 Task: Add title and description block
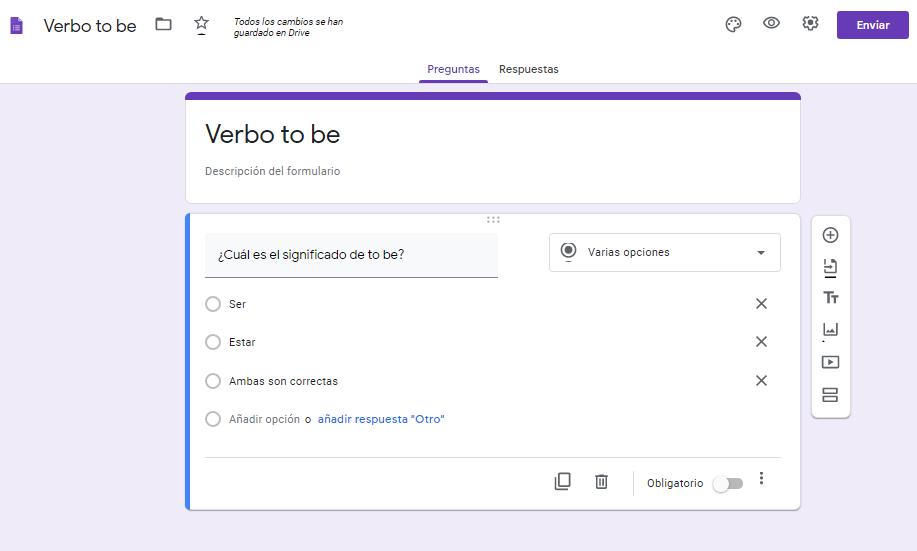click(830, 298)
